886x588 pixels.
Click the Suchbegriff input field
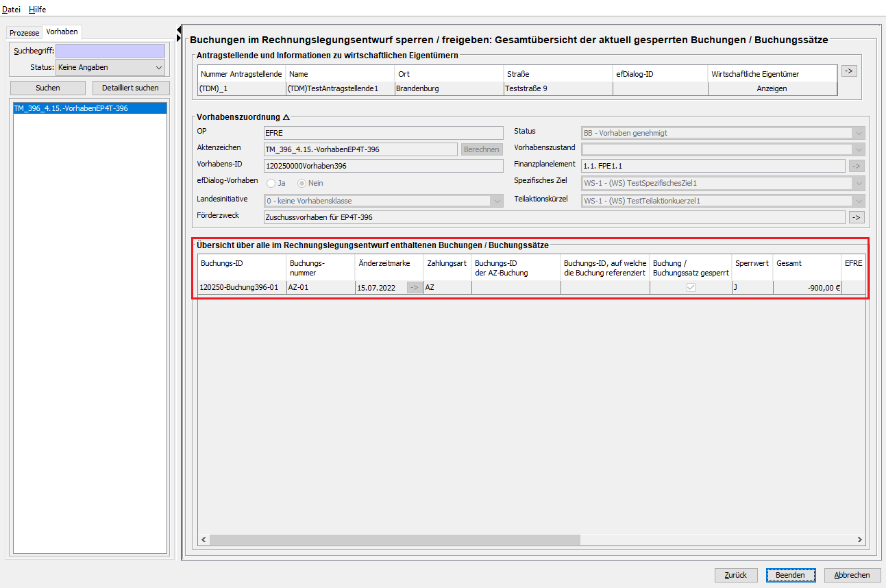tap(110, 51)
